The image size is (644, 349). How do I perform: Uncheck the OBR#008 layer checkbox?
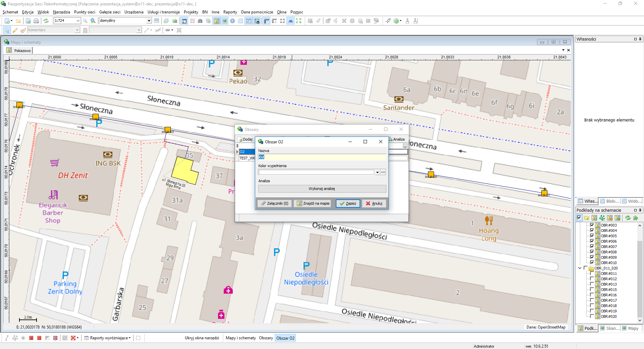click(592, 252)
